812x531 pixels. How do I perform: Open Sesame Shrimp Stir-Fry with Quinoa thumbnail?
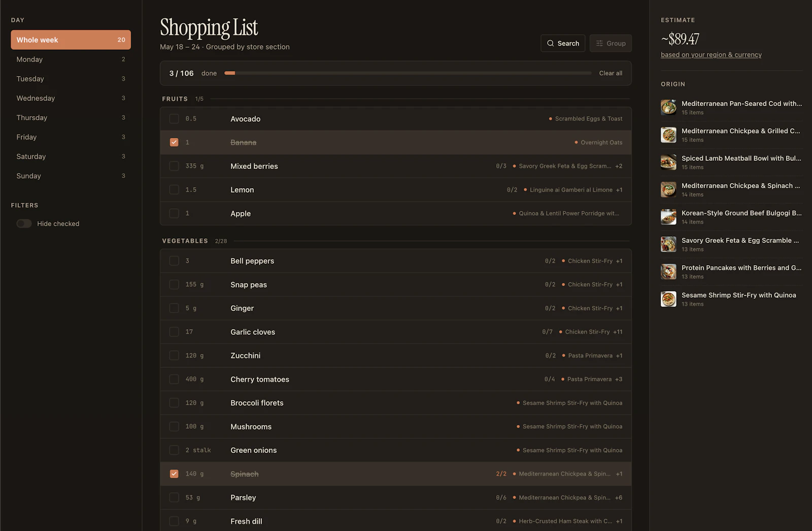click(x=668, y=299)
